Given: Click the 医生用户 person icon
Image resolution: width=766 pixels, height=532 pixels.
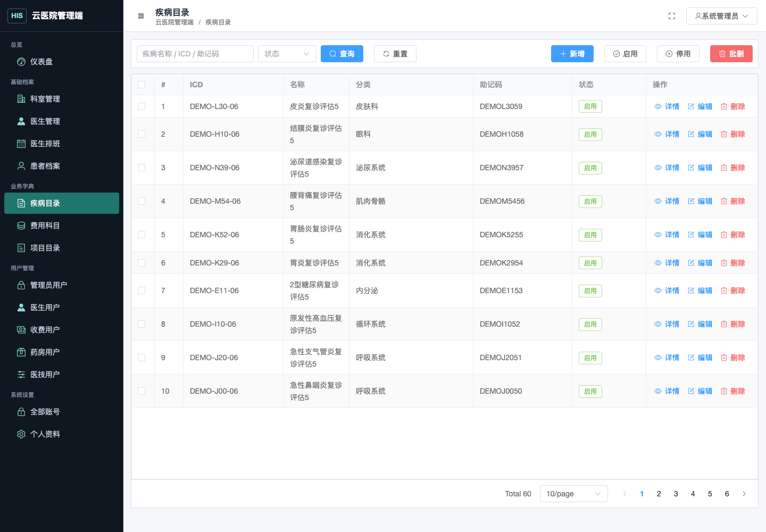Looking at the screenshot, I should [21, 307].
